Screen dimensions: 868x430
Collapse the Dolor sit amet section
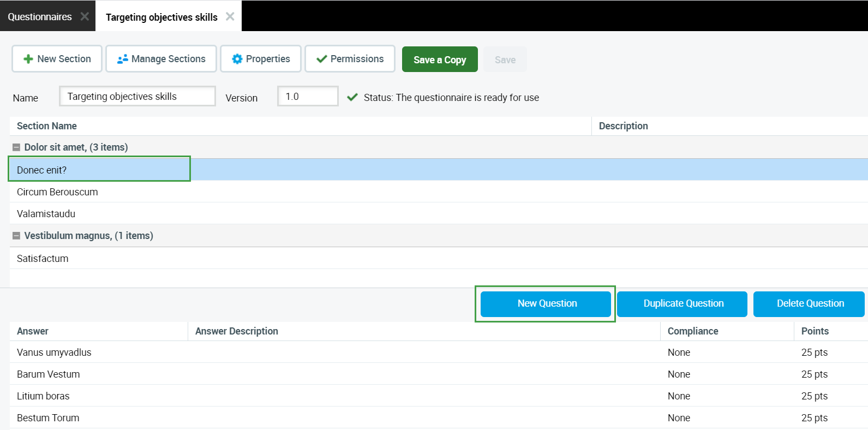[x=16, y=147]
